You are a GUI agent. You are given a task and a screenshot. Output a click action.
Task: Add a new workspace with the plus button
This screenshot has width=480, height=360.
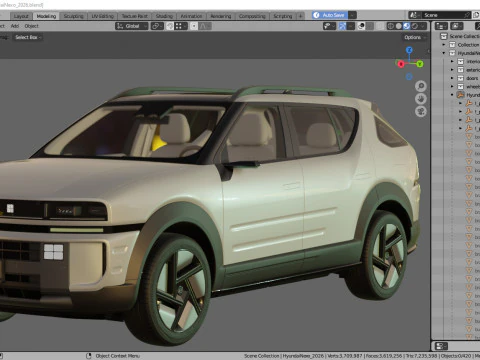point(300,16)
